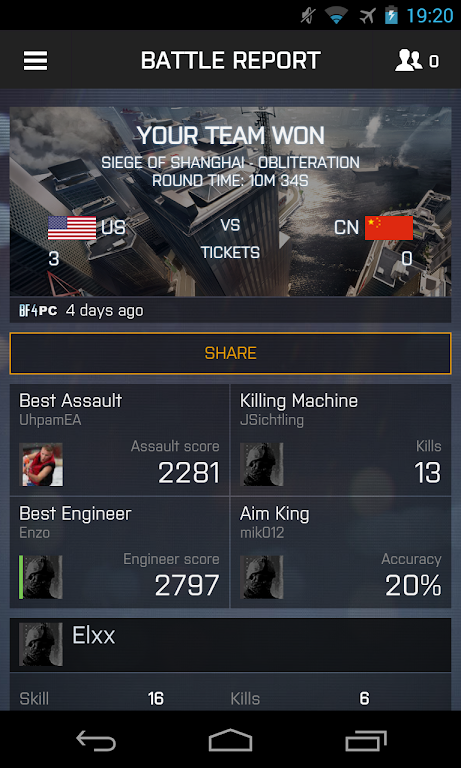Viewport: 461px width, 768px height.
Task: View UhpamEA's profile avatar
Action: click(x=41, y=464)
